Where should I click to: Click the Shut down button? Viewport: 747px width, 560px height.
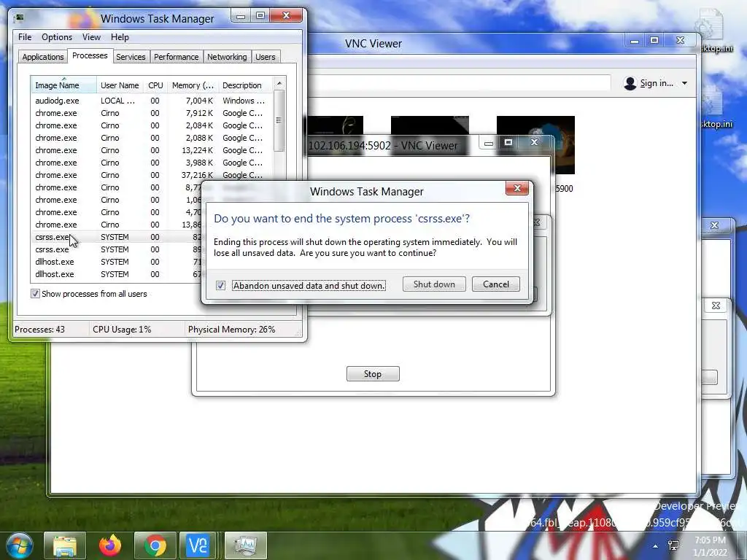pos(434,284)
